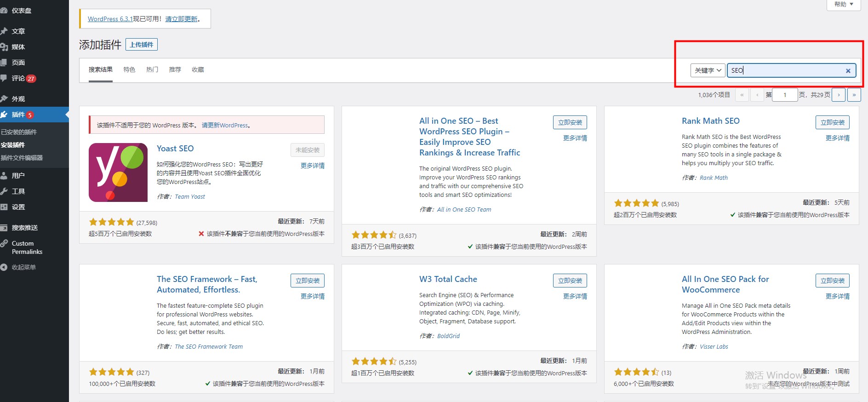View 更多详情 for W3 Total Cache
The height and width of the screenshot is (402, 868).
575,296
